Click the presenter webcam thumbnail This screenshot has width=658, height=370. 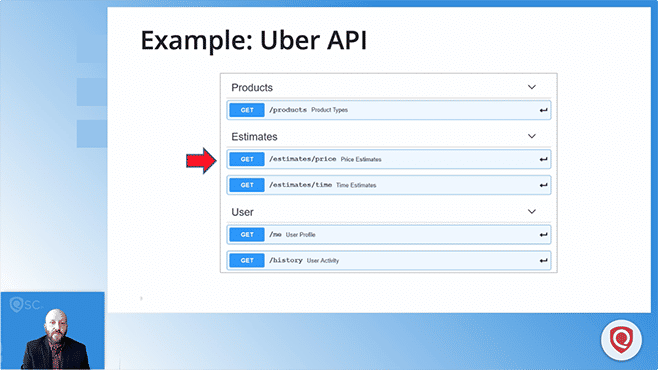tap(52, 331)
